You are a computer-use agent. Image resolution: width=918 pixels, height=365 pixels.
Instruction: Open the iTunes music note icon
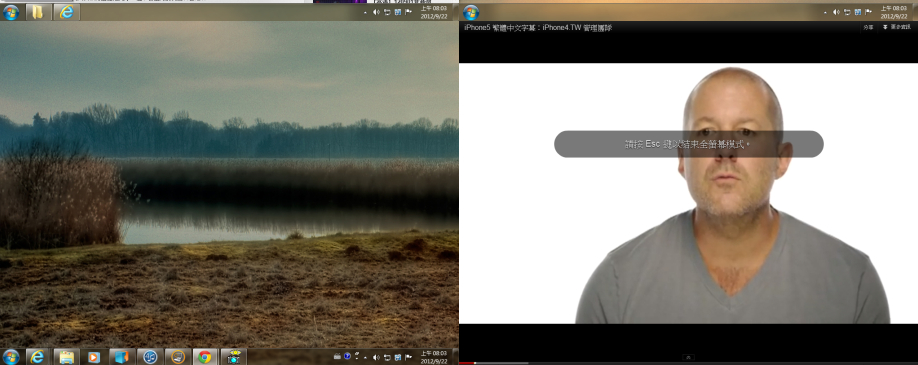click(150, 356)
